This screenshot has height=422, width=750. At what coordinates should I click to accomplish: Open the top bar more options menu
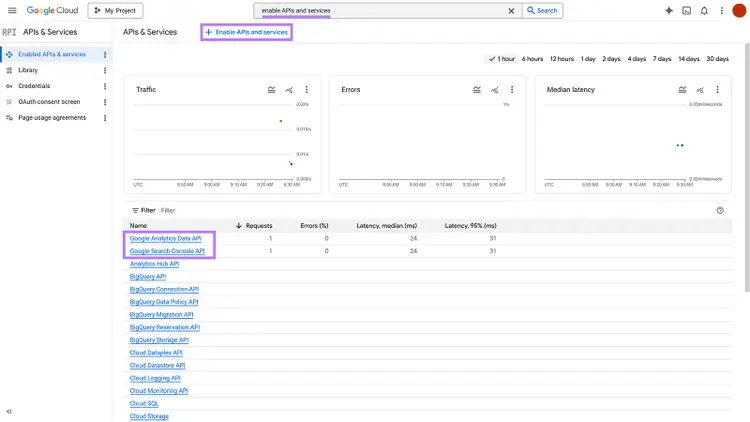(x=721, y=11)
